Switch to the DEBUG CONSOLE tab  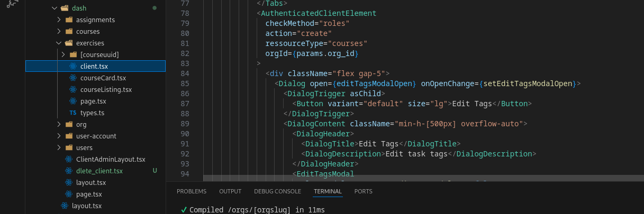pos(277,191)
